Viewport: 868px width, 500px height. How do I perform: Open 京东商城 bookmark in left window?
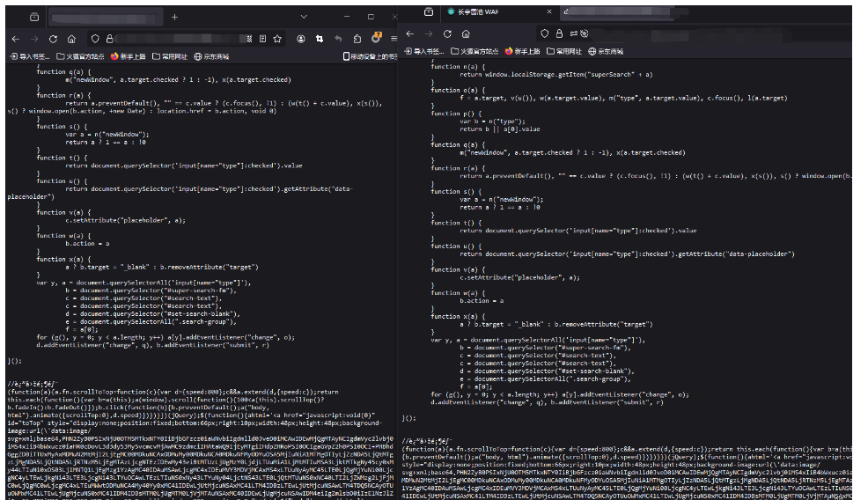click(211, 56)
